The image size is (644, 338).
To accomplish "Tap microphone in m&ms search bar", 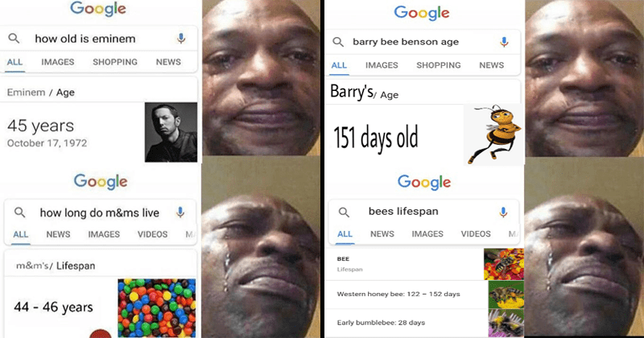I will 180,212.
